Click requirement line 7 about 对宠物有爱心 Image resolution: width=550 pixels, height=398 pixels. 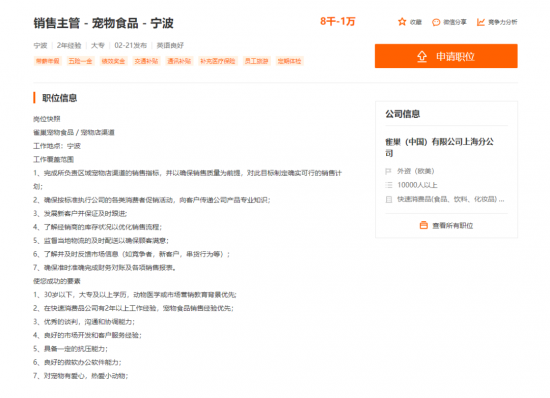pos(81,376)
